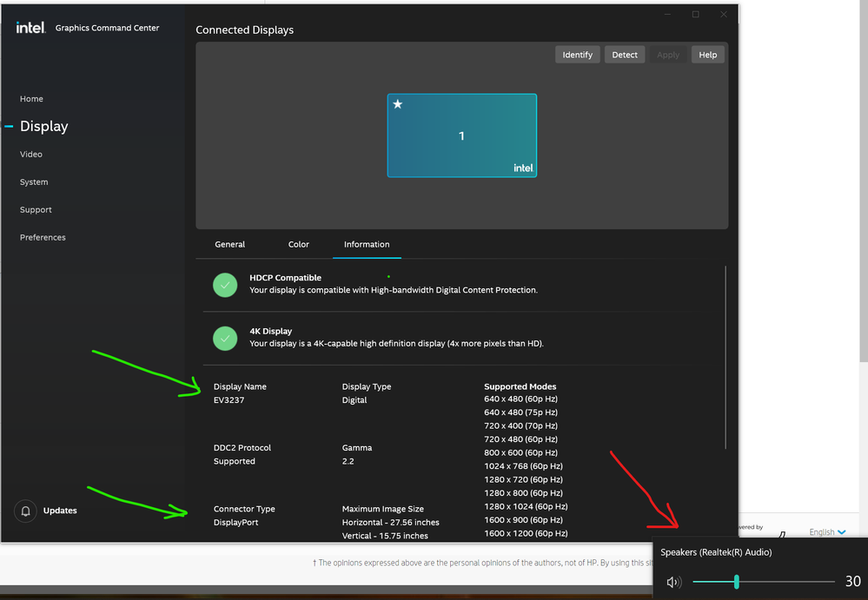This screenshot has width=868, height=600.
Task: Click the Detect button
Action: point(625,55)
